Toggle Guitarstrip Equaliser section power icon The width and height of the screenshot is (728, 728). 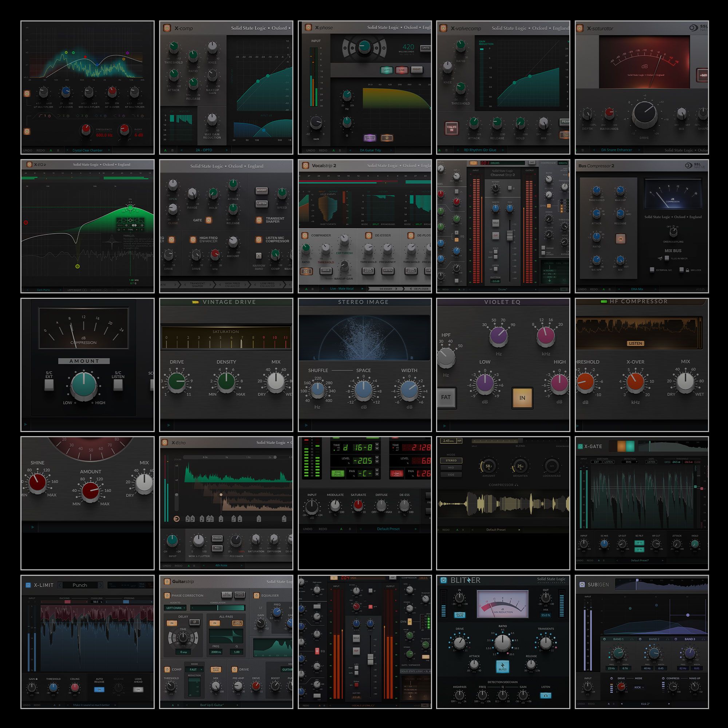pos(257,596)
